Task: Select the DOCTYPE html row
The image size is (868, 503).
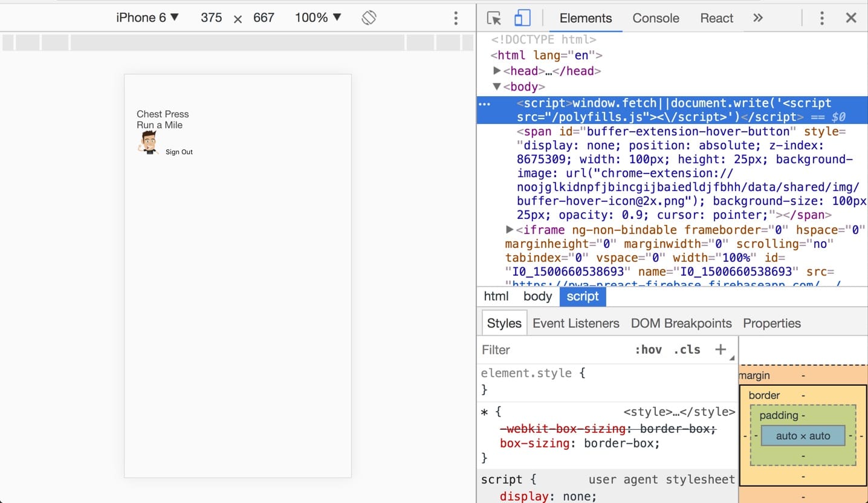Action: click(x=543, y=39)
